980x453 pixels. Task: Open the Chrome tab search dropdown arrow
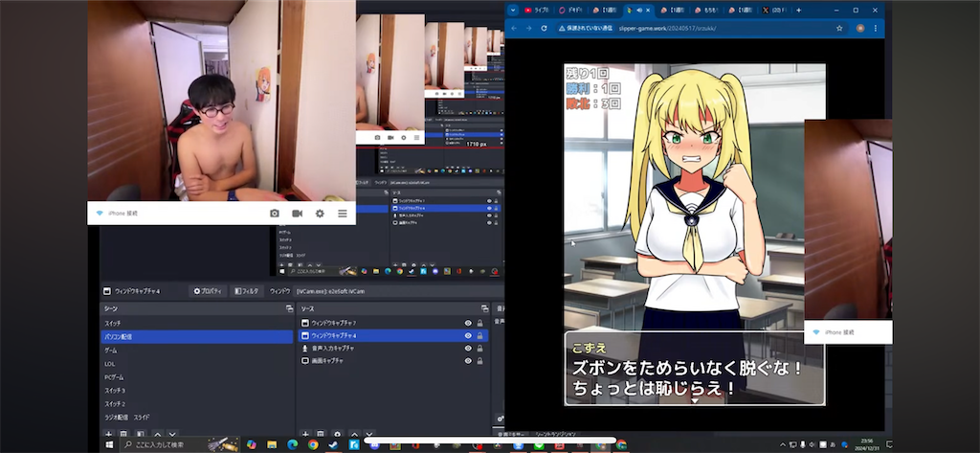tap(513, 10)
